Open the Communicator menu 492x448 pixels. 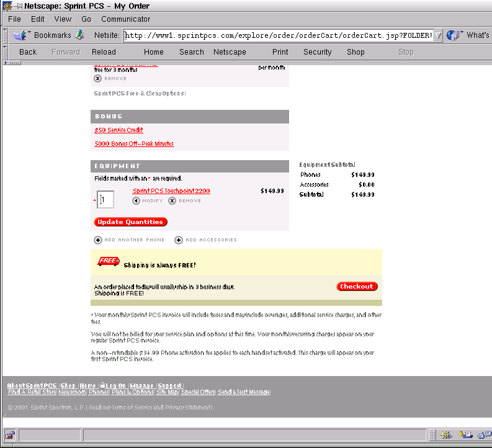[125, 19]
